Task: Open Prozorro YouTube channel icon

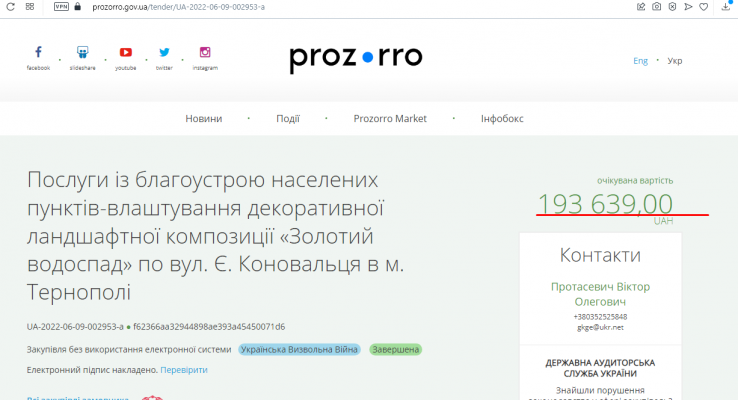Action: [x=126, y=52]
